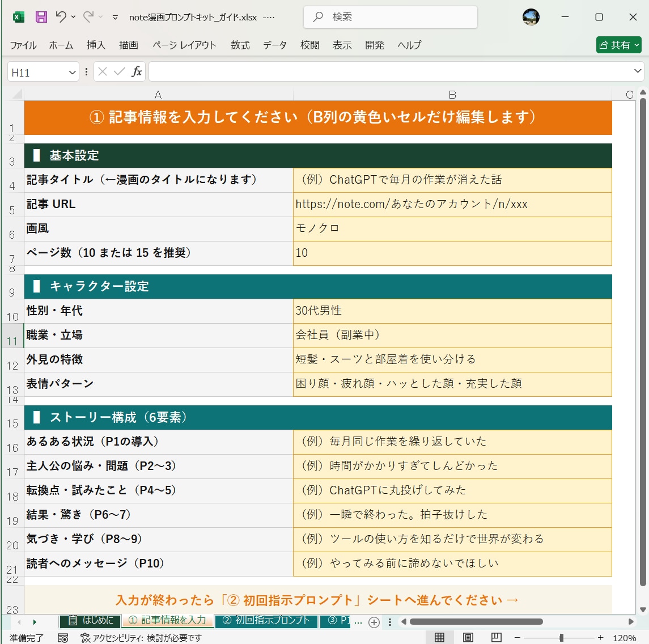The image size is (649, 644).
Task: Select the 記事タイトル example cell
Action: pos(452,180)
